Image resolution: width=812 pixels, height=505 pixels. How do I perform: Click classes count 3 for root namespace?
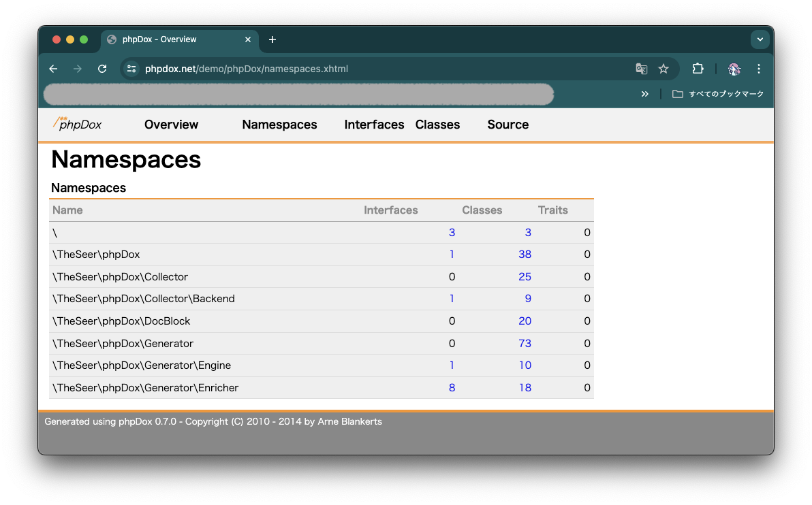(528, 232)
